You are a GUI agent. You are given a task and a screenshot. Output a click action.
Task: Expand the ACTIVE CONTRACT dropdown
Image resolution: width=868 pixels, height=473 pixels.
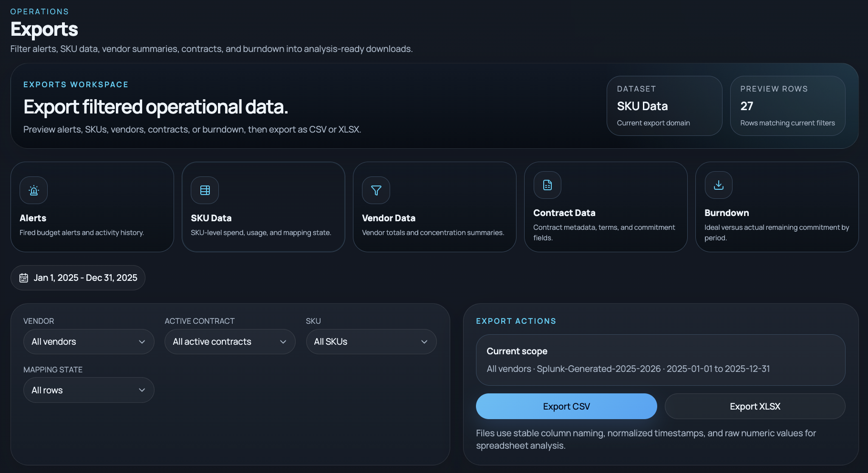[x=230, y=341]
